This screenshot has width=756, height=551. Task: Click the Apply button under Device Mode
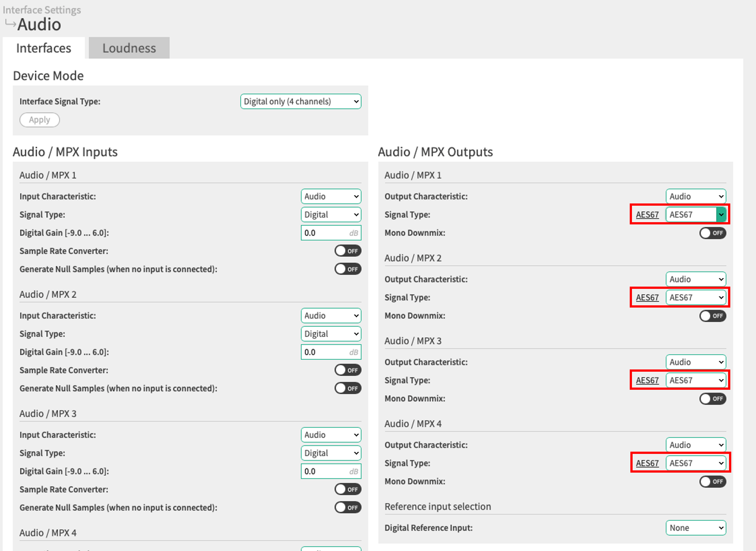tap(39, 120)
